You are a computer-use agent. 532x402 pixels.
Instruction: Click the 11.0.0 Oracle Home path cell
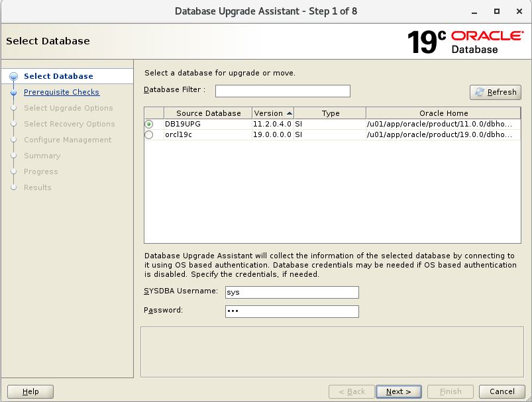[x=443, y=124]
